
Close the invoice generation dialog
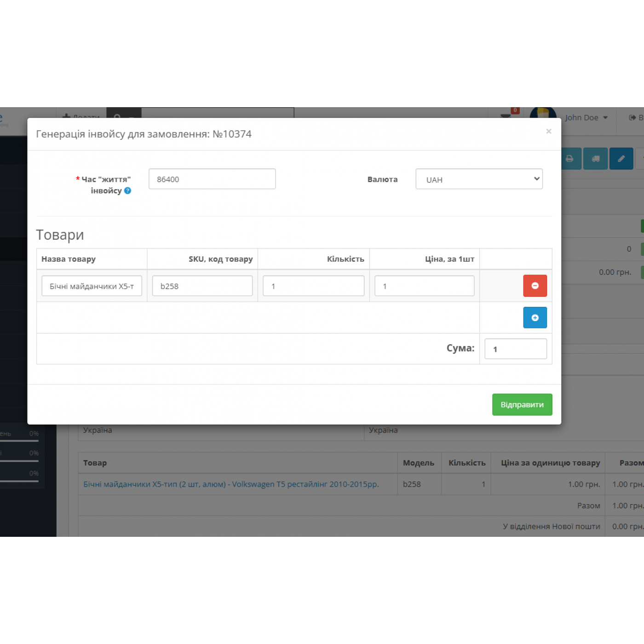tap(548, 132)
